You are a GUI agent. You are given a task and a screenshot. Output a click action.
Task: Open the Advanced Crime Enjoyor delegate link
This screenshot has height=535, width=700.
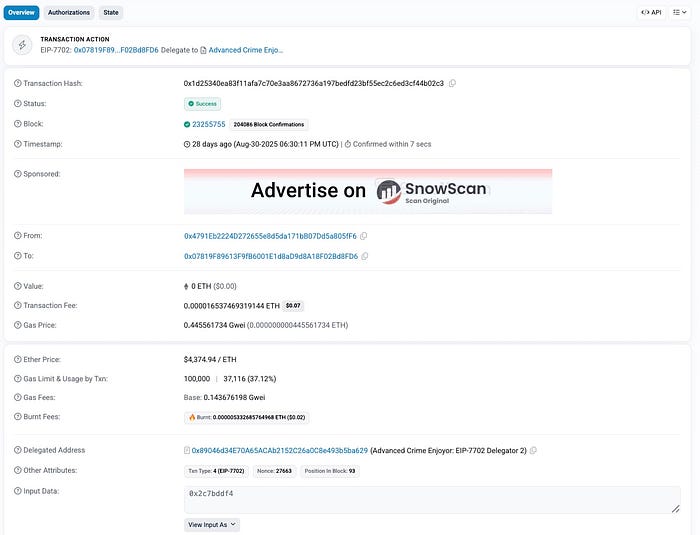pyautogui.click(x=246, y=49)
